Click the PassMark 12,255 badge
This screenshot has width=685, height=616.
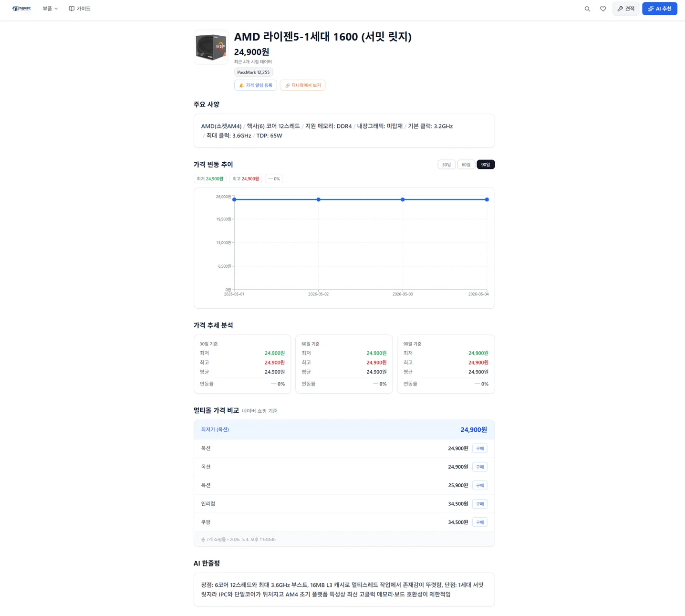pyautogui.click(x=253, y=73)
